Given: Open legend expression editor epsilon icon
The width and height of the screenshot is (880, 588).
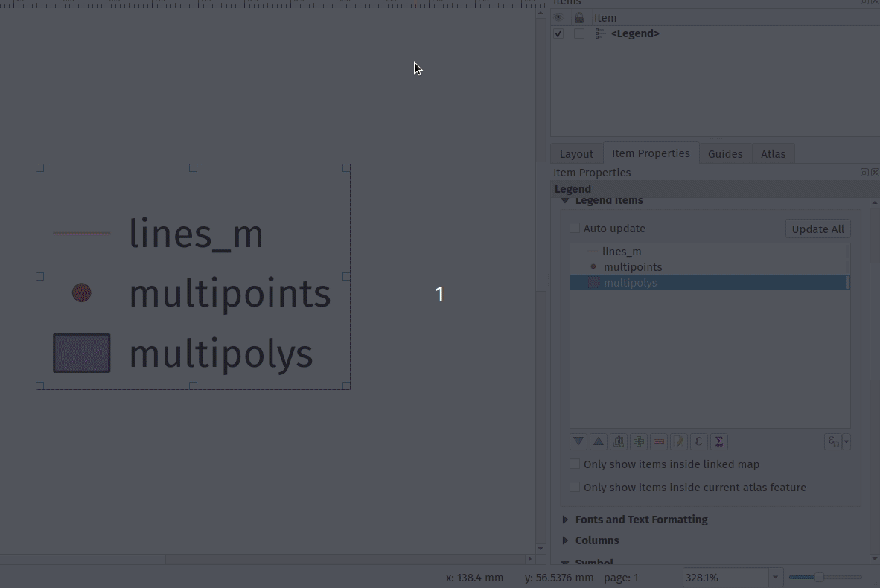Looking at the screenshot, I should click(x=699, y=441).
